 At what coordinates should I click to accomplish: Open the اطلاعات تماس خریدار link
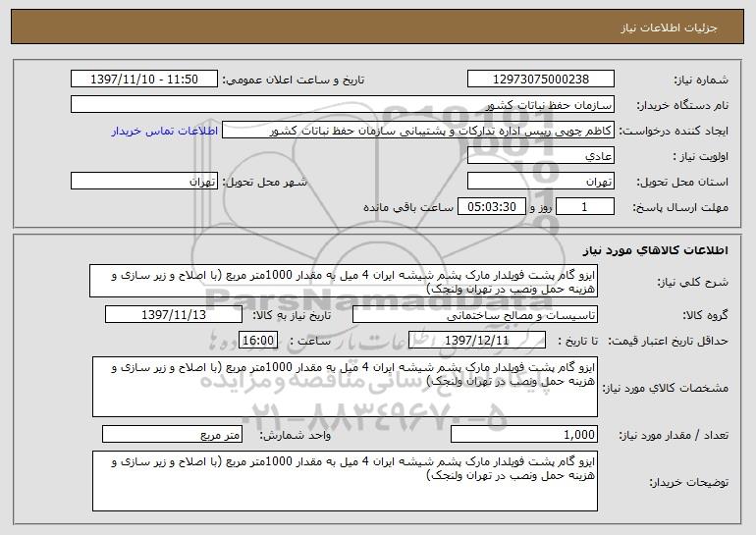pos(164,131)
